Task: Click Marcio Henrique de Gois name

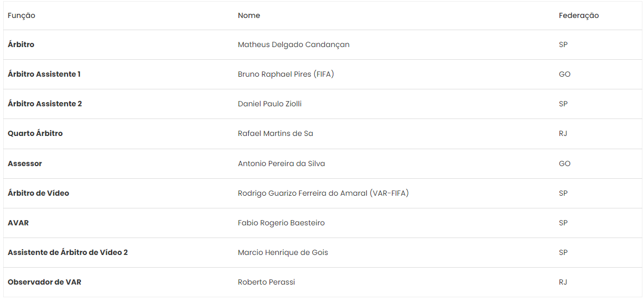Action: tap(283, 253)
